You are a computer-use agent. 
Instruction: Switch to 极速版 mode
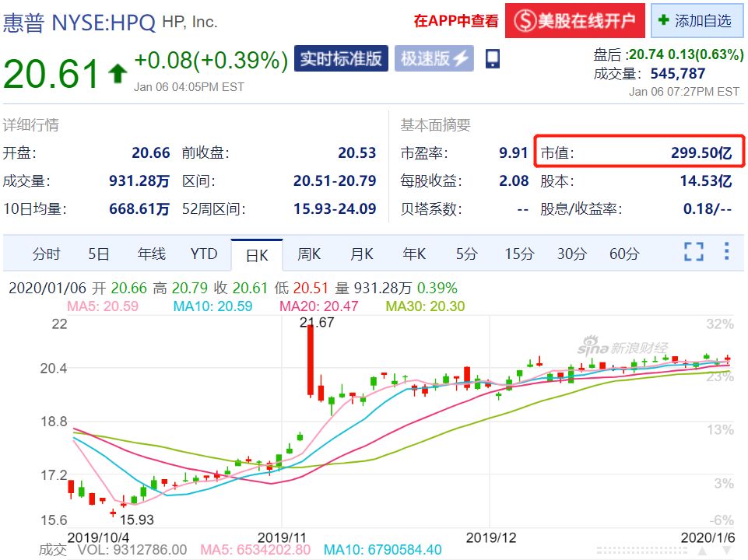pos(434,58)
